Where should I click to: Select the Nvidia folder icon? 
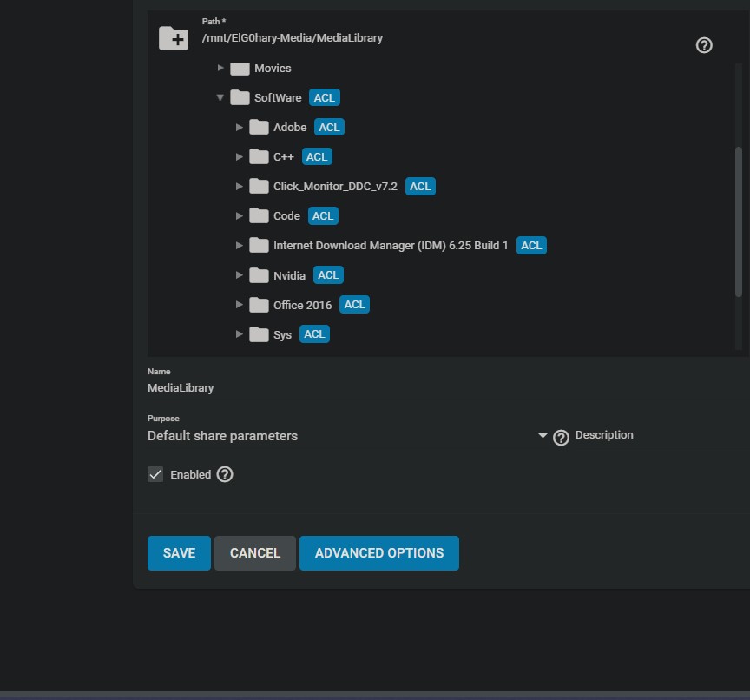point(259,275)
